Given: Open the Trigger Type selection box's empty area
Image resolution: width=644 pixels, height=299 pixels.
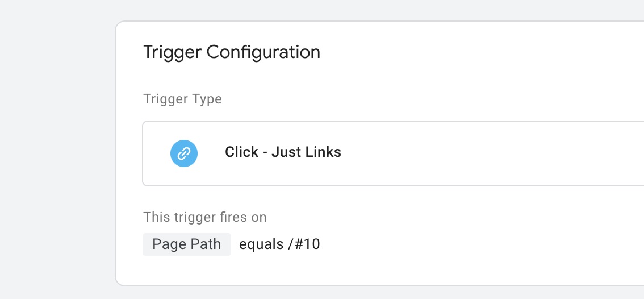Looking at the screenshot, I should [x=493, y=153].
